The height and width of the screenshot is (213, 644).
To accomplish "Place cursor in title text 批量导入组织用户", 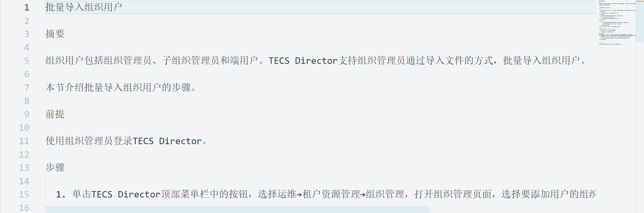I will [x=84, y=7].
